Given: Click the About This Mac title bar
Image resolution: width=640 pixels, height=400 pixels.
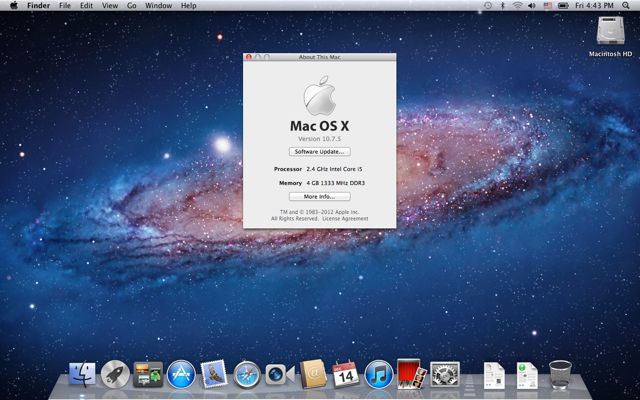Looking at the screenshot, I should coord(320,57).
